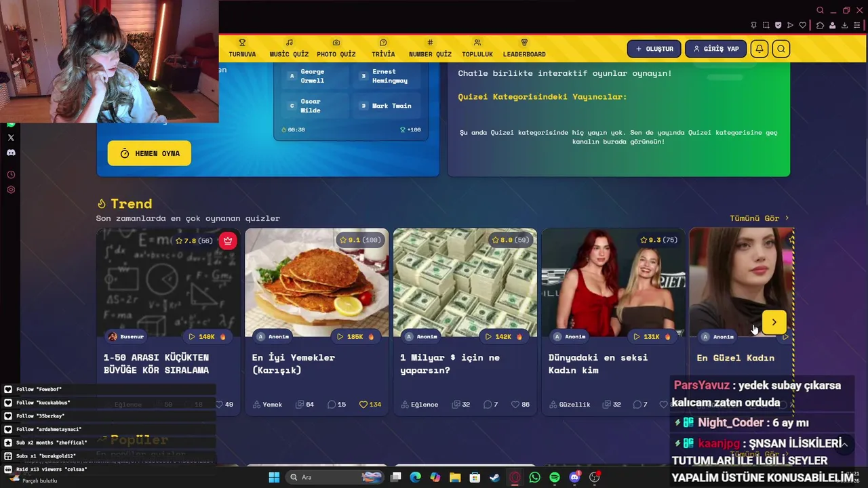Open the notifications bell
This screenshot has height=488, width=868.
(759, 49)
